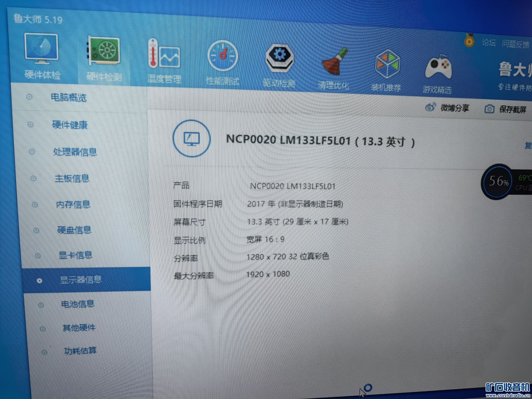Click max resolution value 1920 x 1080
The height and width of the screenshot is (399, 532).
pyautogui.click(x=268, y=274)
